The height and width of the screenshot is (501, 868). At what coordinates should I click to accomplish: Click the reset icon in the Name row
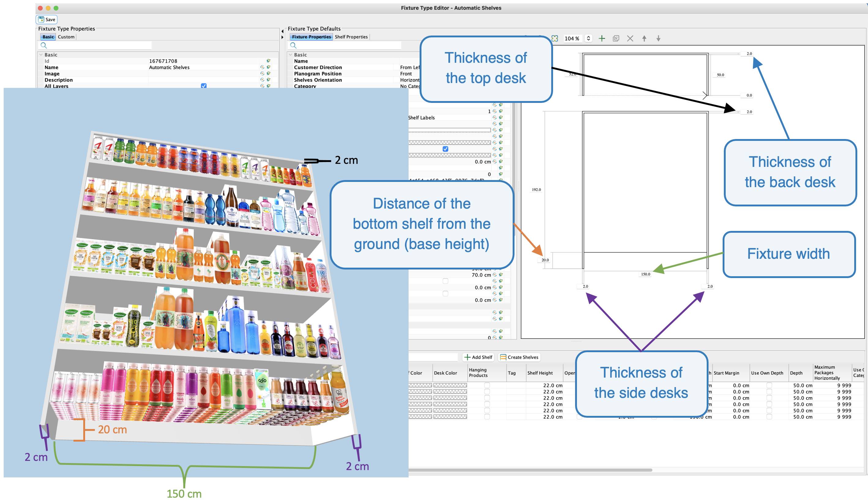pyautogui.click(x=262, y=67)
